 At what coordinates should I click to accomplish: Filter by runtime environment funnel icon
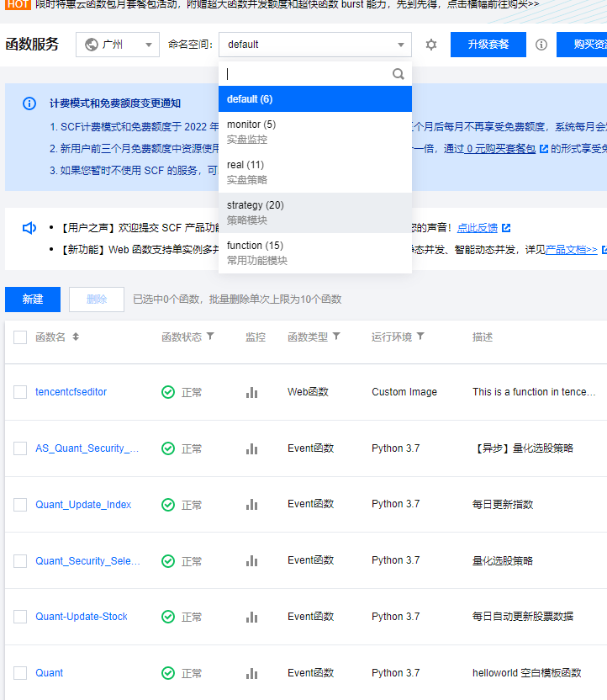point(420,337)
